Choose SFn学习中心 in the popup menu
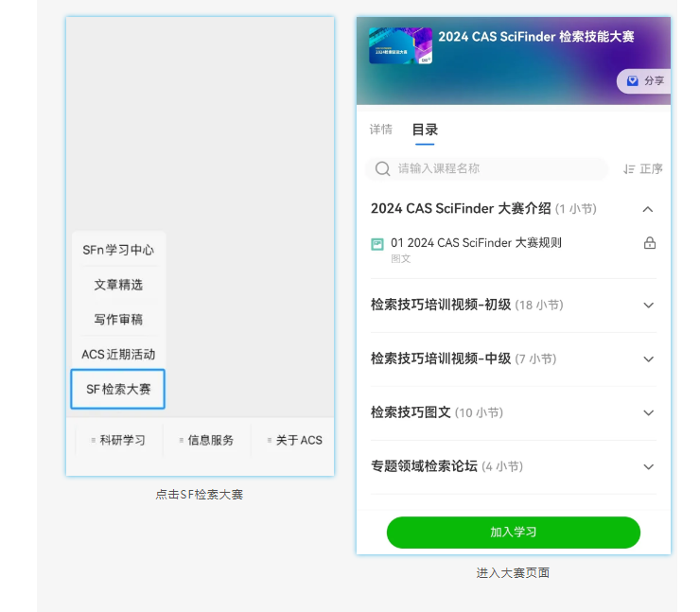The image size is (700, 612). (x=118, y=250)
